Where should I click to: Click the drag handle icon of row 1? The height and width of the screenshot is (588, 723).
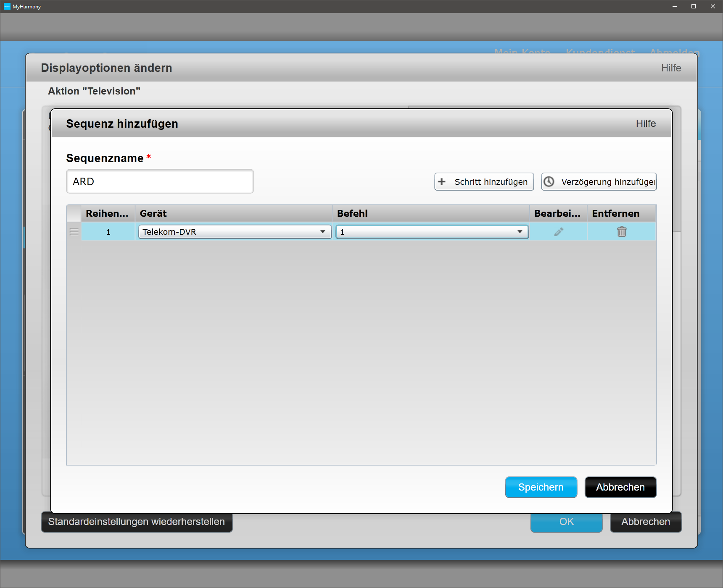[74, 232]
